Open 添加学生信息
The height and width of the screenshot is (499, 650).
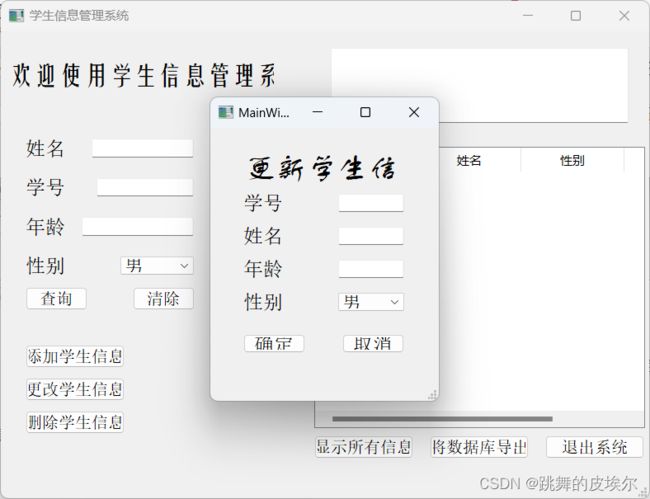[x=75, y=356]
